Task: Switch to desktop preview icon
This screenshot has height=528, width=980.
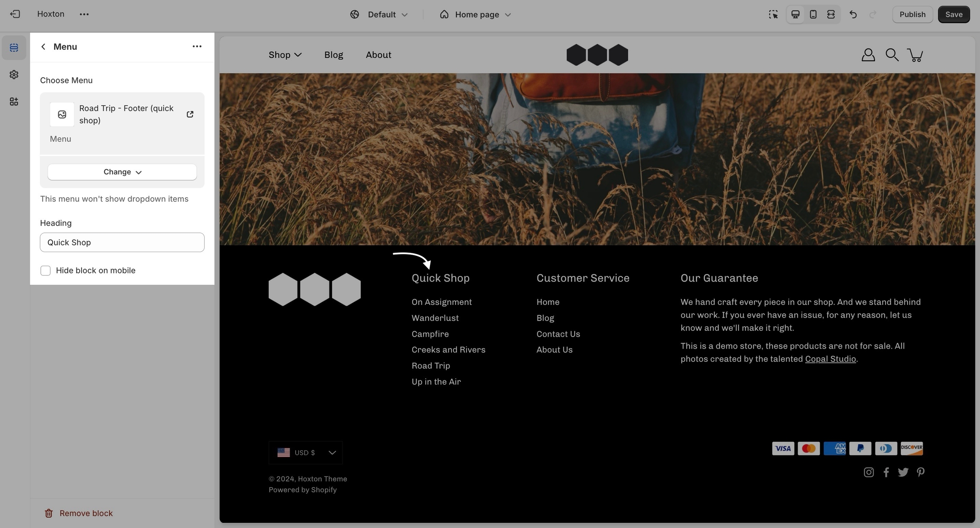Action: click(795, 14)
